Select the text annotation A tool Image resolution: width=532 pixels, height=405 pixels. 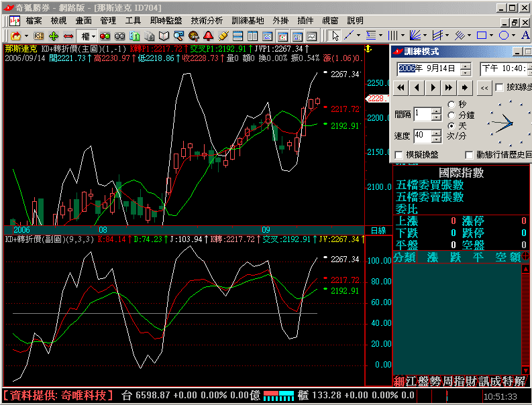(x=525, y=36)
